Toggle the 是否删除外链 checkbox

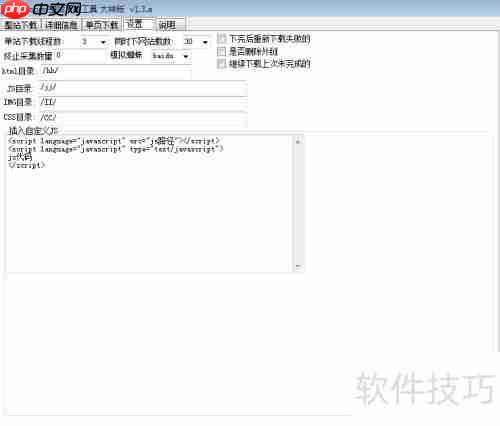tap(221, 51)
